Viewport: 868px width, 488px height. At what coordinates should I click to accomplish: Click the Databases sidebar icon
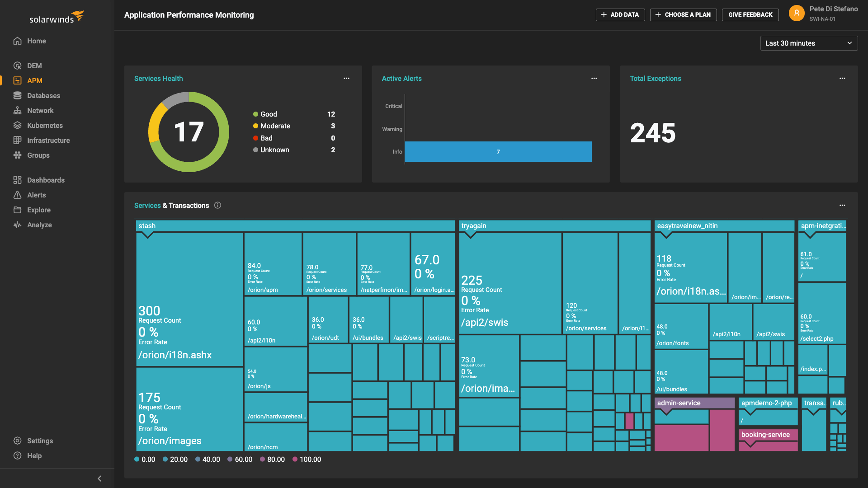pyautogui.click(x=17, y=95)
